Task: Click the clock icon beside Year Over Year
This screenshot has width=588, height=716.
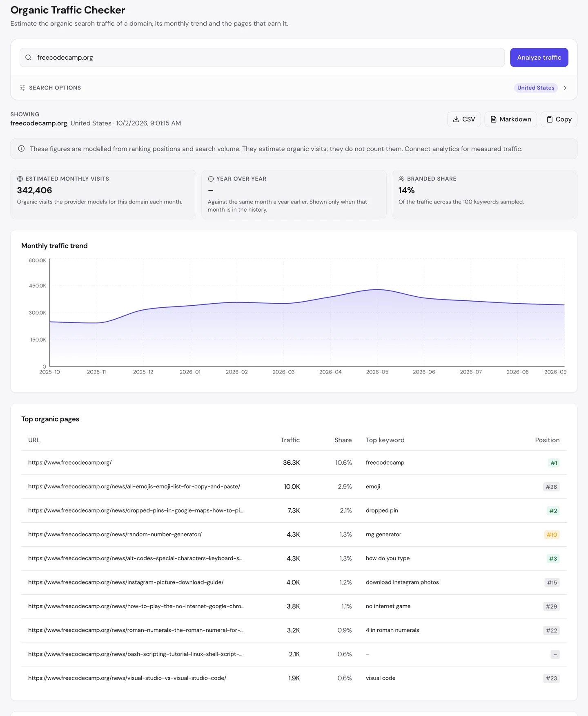Action: [x=211, y=179]
